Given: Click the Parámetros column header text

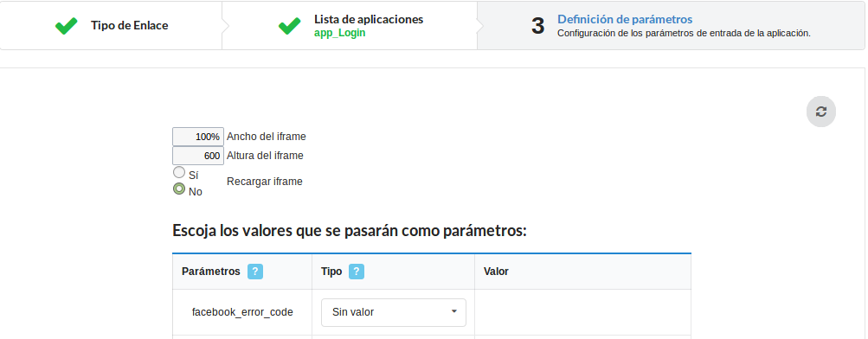Looking at the screenshot, I should [211, 272].
